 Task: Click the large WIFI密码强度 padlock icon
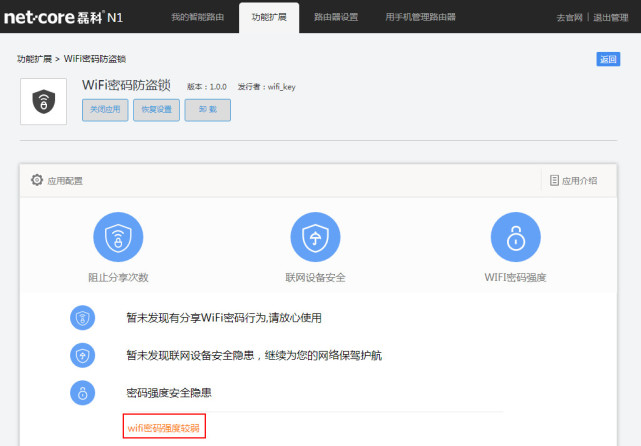[x=515, y=237]
